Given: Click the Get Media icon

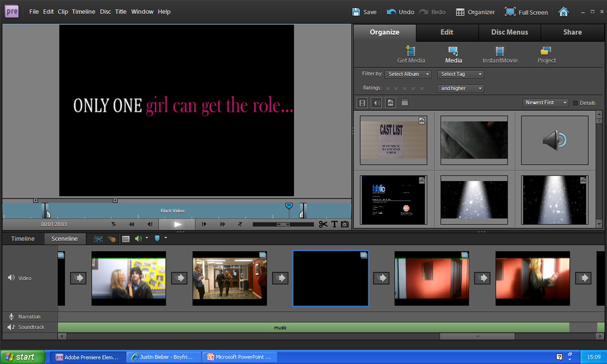Looking at the screenshot, I should click(x=411, y=50).
